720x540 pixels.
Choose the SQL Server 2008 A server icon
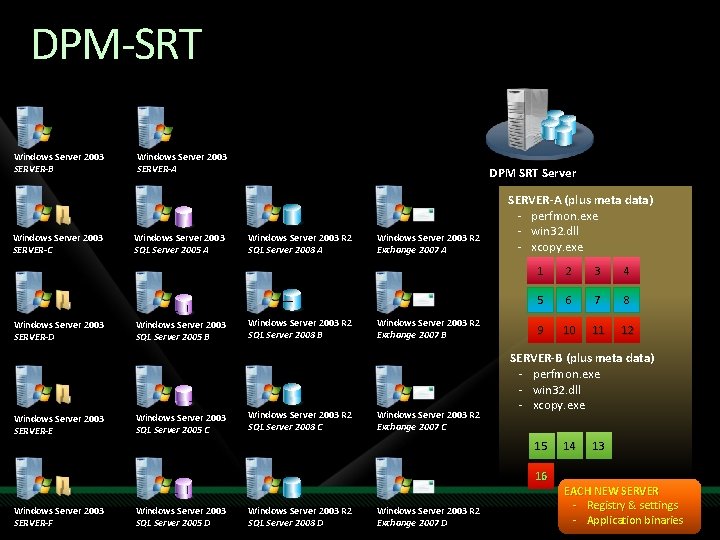pyautogui.click(x=274, y=207)
